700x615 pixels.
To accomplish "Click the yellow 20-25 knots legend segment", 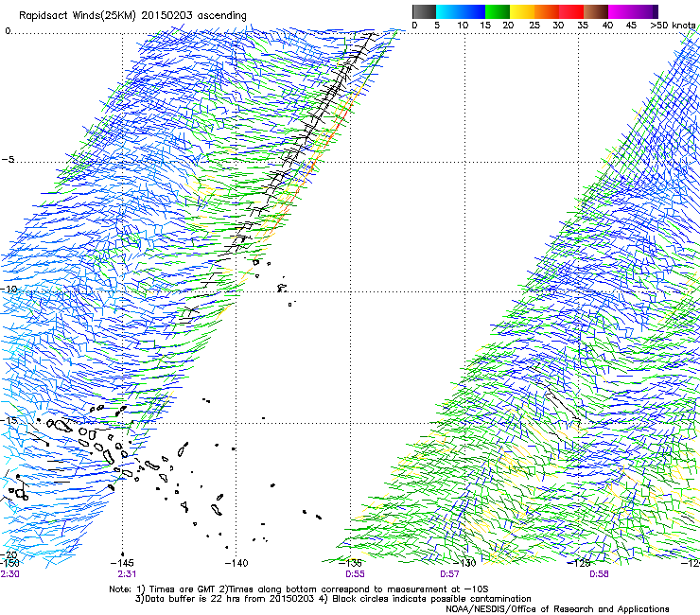I will tap(522, 11).
